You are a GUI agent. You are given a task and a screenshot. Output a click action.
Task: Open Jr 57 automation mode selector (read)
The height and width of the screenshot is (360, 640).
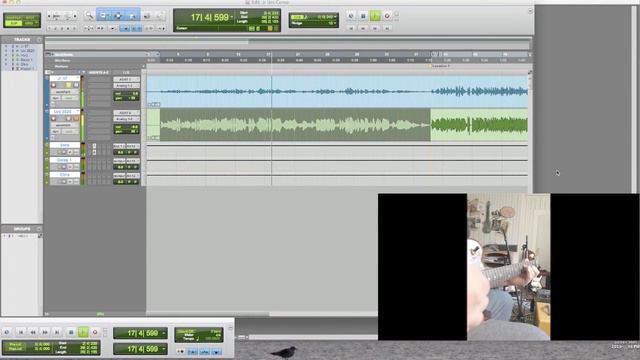(x=69, y=98)
